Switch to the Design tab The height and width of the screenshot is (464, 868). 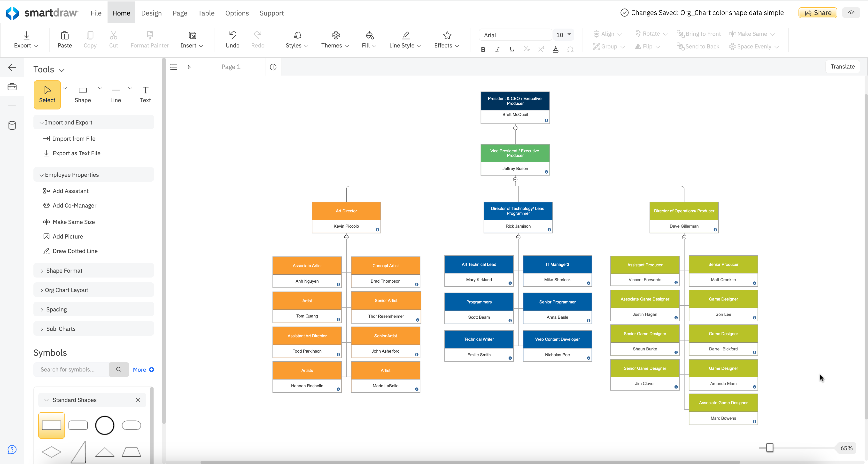(151, 13)
